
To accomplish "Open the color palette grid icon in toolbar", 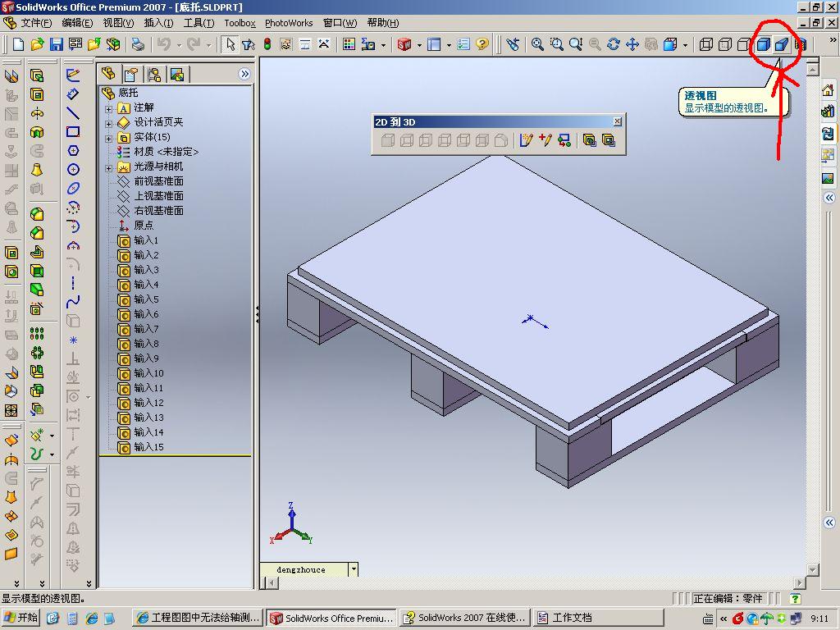I will coord(349,44).
